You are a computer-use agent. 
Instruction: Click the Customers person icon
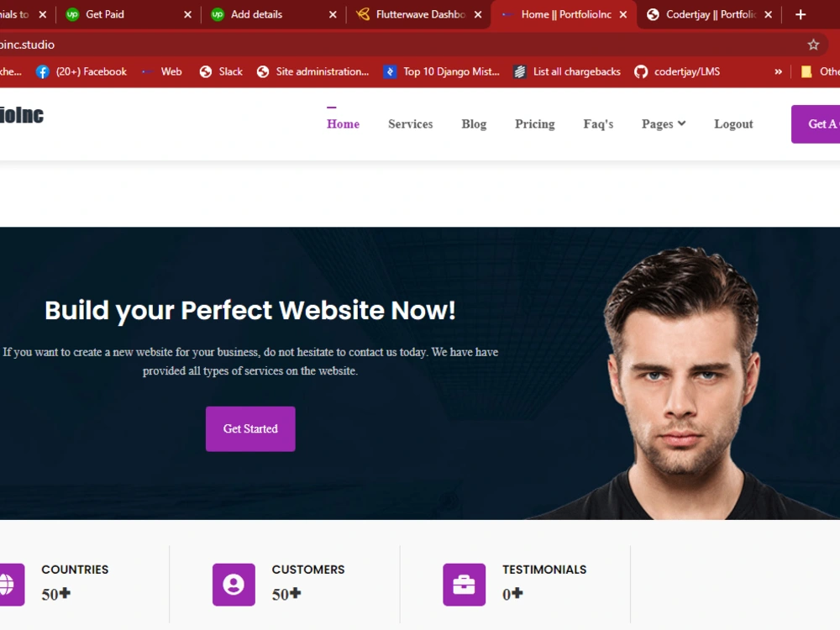click(x=234, y=585)
